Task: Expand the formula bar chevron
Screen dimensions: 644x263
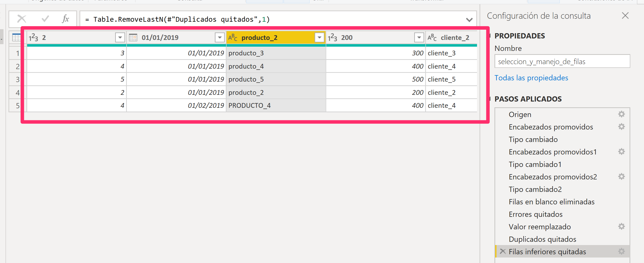Action: pyautogui.click(x=469, y=19)
